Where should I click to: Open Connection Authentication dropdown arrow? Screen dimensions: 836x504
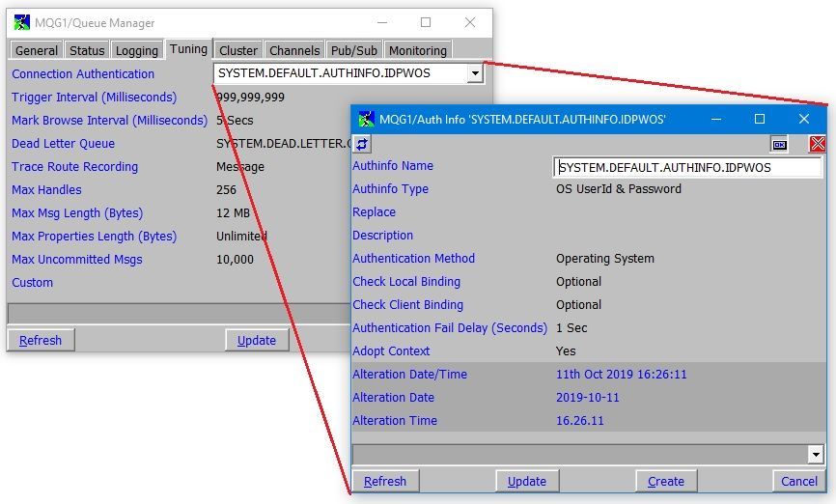[x=475, y=73]
